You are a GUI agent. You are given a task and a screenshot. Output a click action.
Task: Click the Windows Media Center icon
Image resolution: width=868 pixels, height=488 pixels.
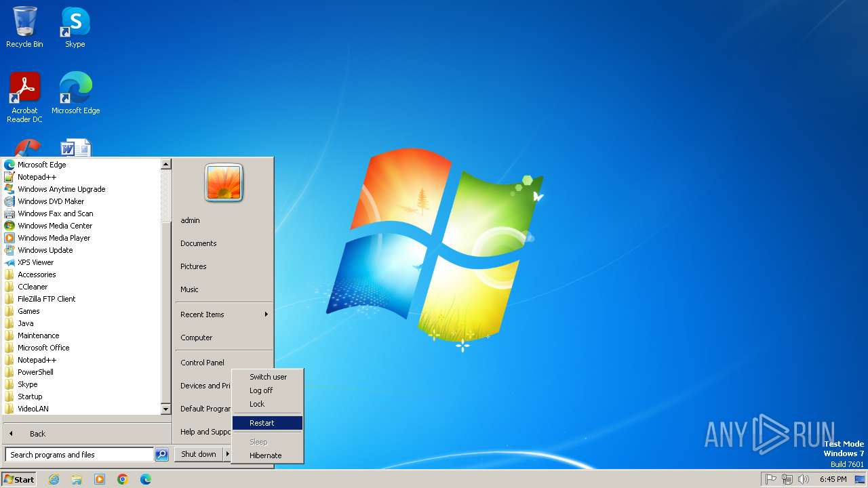(x=9, y=226)
